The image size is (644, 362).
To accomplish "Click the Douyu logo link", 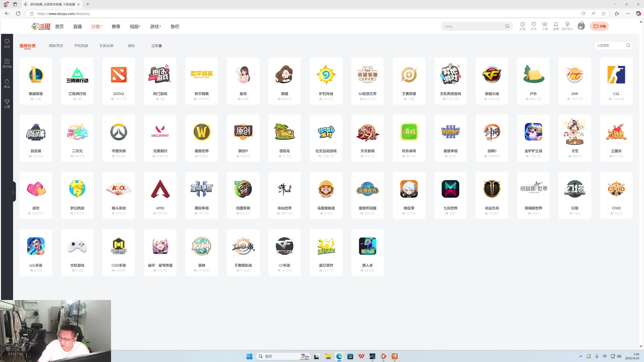I will point(41,26).
